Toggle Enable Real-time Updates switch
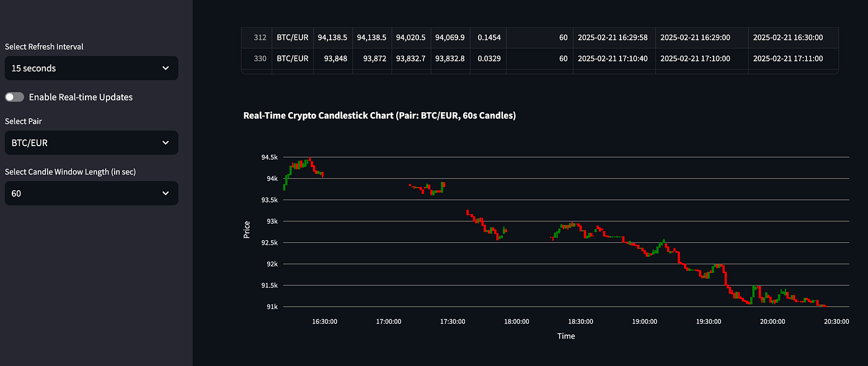This screenshot has height=366, width=868. [14, 97]
